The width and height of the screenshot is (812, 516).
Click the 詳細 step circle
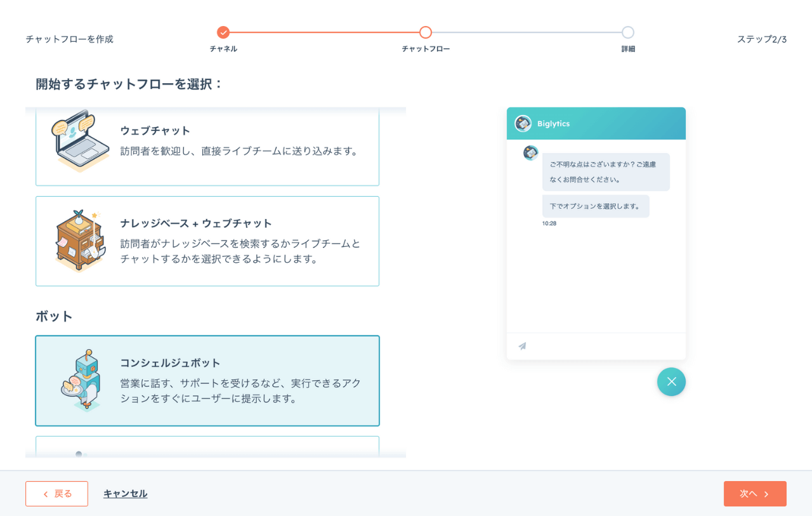click(x=628, y=32)
